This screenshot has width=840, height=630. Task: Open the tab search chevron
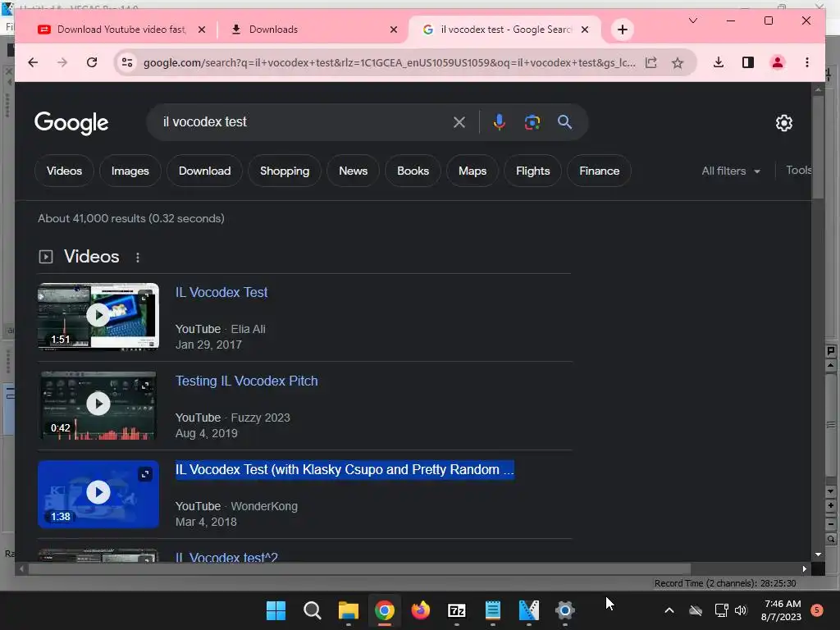point(692,21)
